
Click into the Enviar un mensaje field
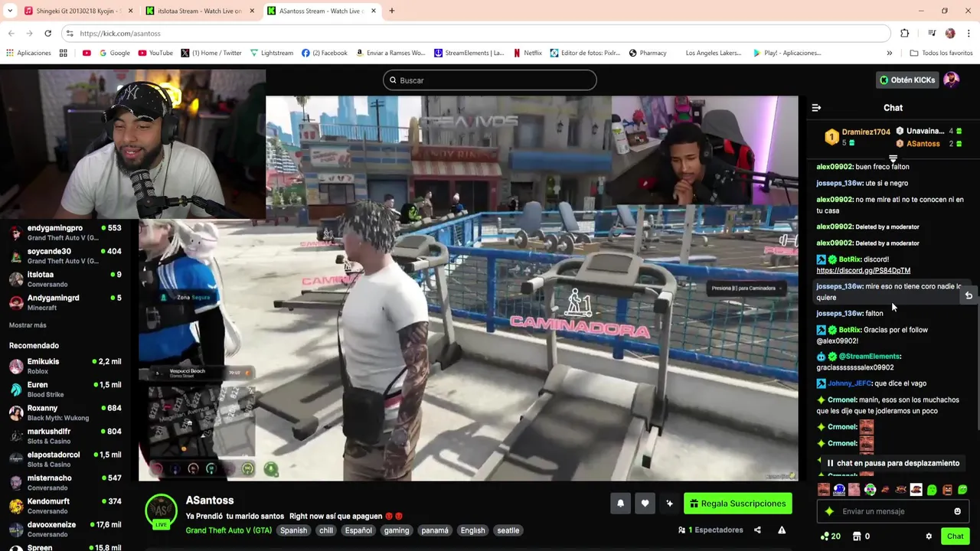(x=893, y=511)
